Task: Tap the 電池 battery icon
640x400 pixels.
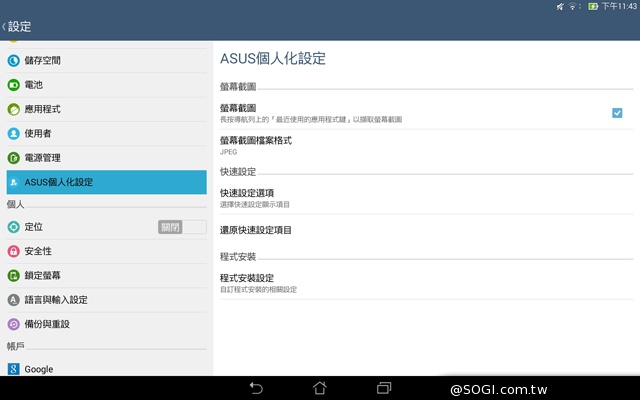Action: click(x=13, y=85)
